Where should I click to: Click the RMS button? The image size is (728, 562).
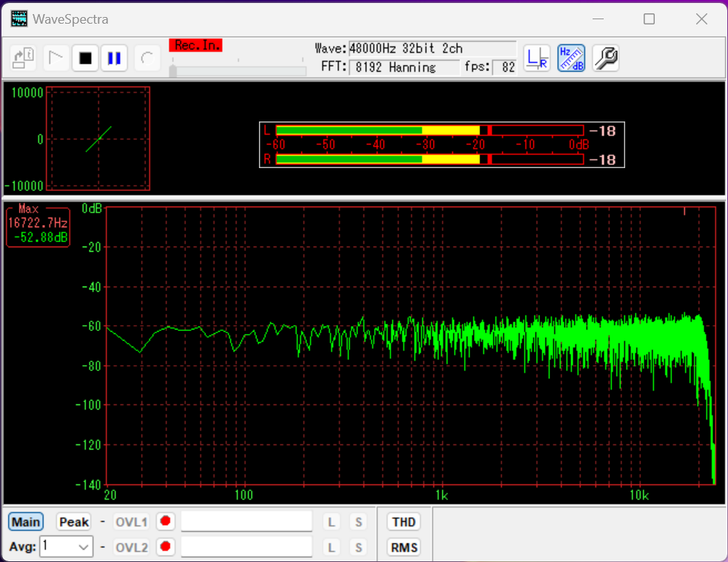pos(404,547)
